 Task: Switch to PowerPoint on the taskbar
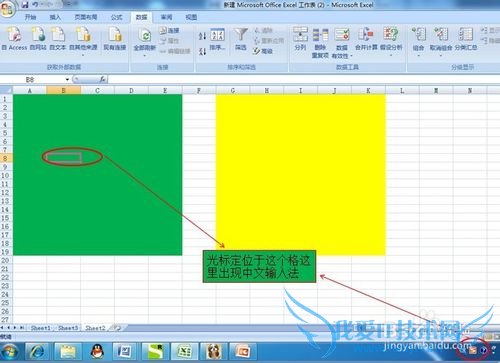click(242, 352)
